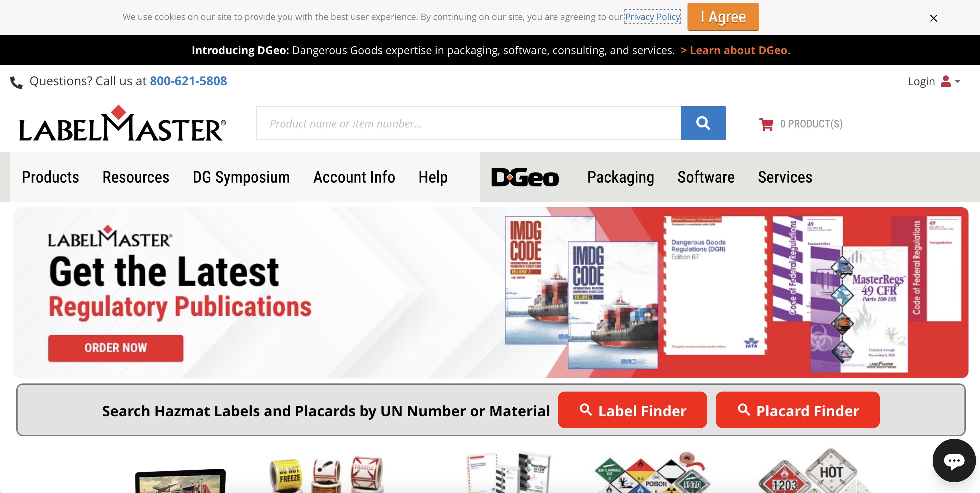Submit search with blue magnifier button
The image size is (980, 493).
[x=703, y=123]
